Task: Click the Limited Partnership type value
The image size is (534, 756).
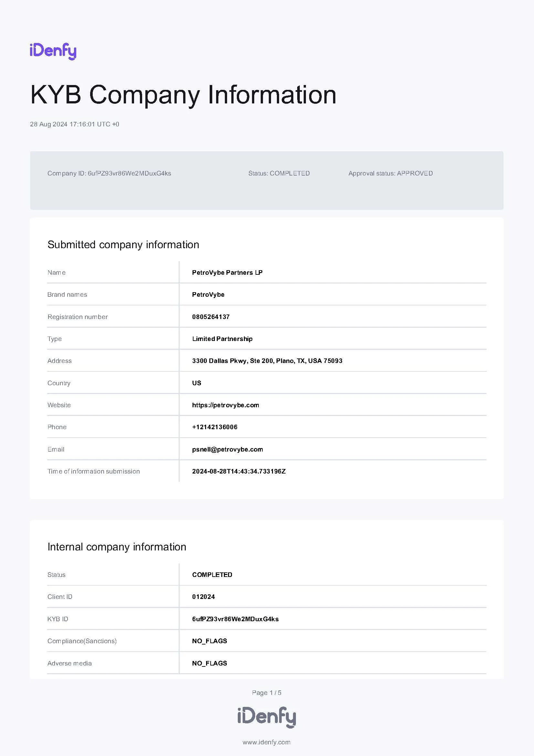Action: tap(222, 339)
